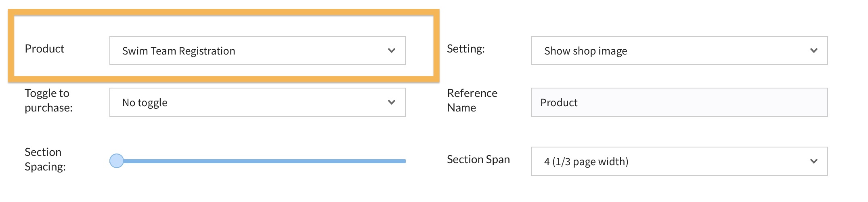Click the Section Spacing: label
868x202 pixels.
pos(45,159)
